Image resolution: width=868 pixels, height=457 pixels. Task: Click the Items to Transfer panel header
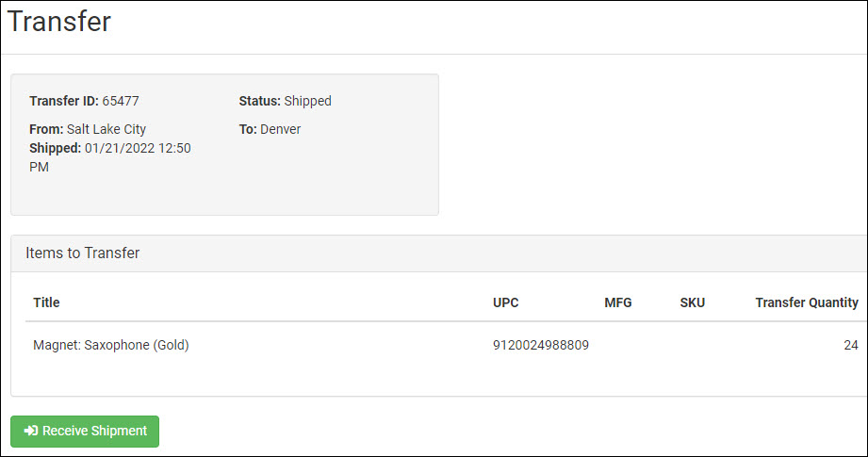(438, 253)
